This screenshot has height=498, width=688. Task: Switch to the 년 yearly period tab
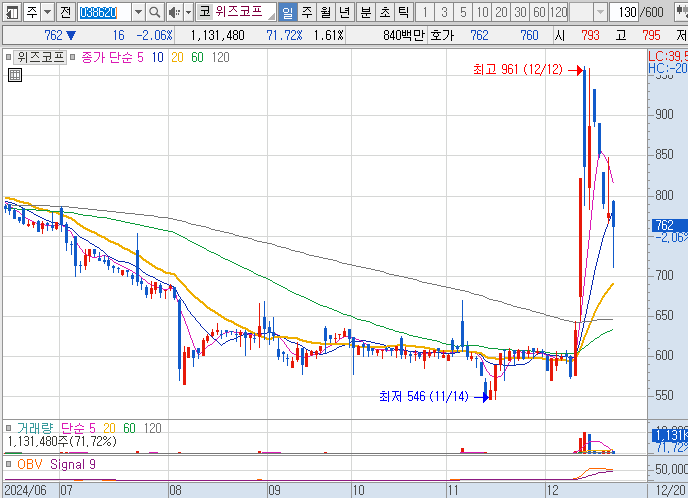(x=345, y=12)
